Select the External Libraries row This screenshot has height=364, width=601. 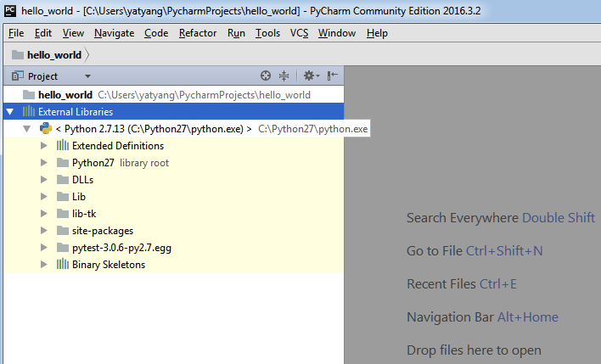click(x=174, y=111)
